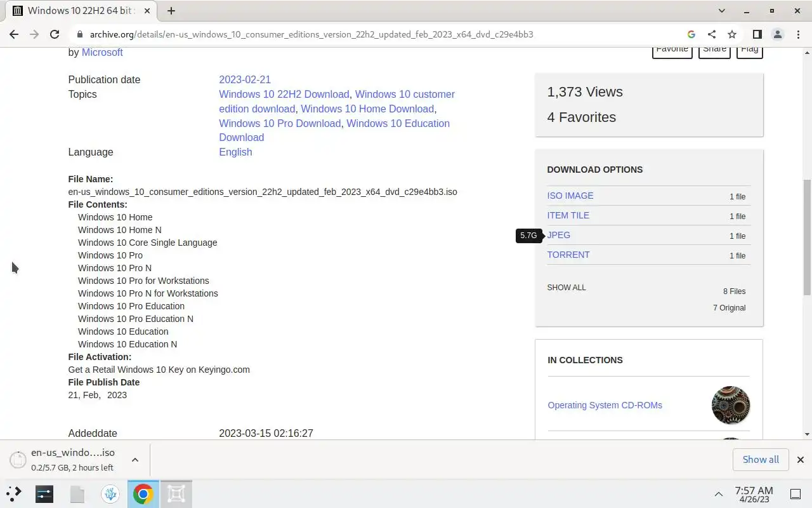Screen dimensions: 812x508
Task: Click the Flag button
Action: [x=749, y=50]
